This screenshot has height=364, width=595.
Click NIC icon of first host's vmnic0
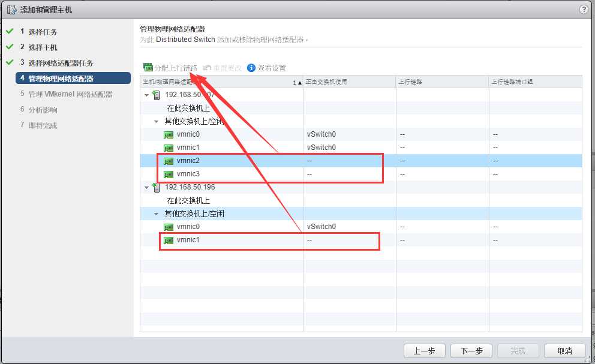(x=168, y=135)
